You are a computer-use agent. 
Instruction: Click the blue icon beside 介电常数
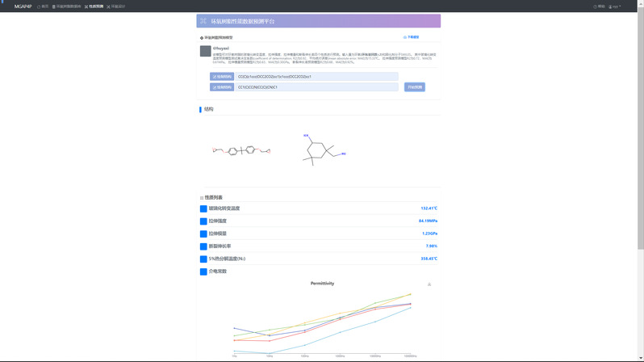[203, 271]
